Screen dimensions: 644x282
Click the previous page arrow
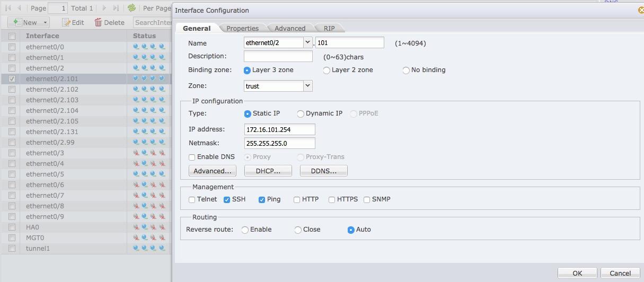tap(20, 8)
